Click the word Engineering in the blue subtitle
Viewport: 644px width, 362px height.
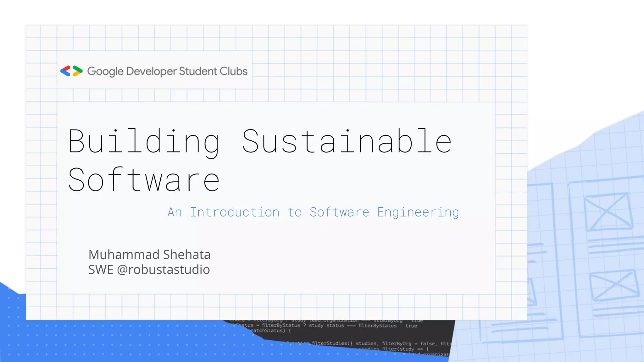click(x=418, y=213)
